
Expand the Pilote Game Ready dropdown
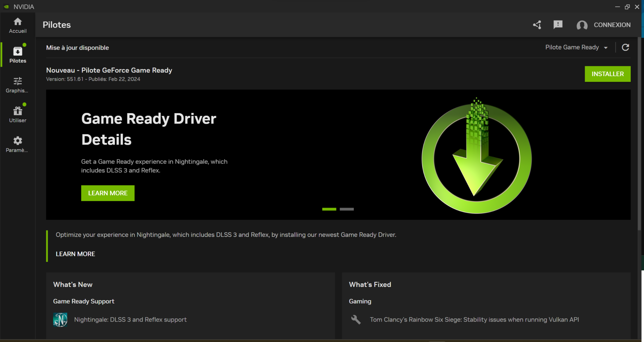[576, 47]
